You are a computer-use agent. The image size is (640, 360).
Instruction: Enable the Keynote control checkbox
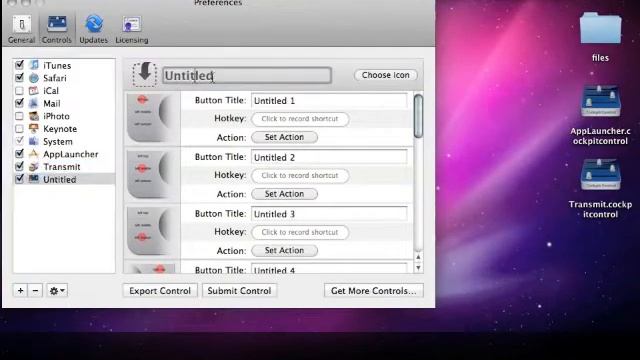(x=19, y=129)
